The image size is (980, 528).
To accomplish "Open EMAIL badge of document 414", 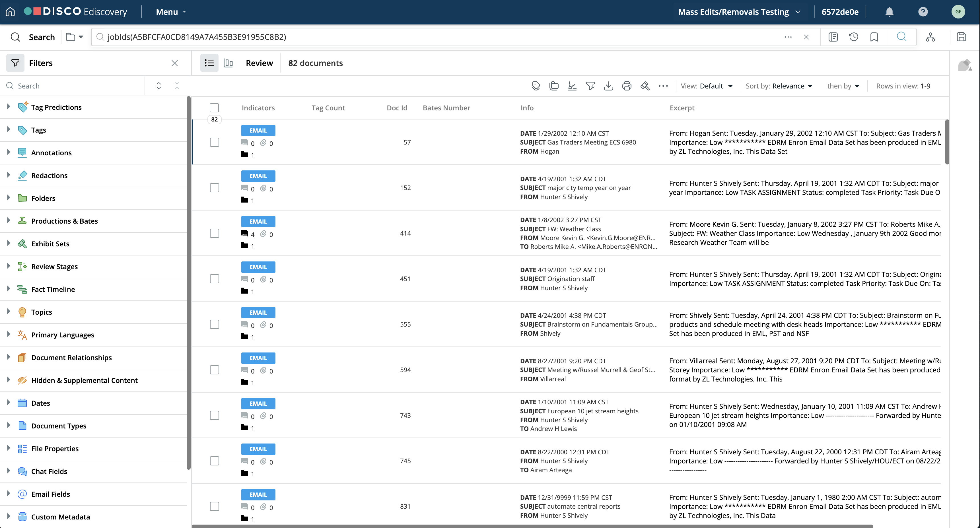I will point(258,221).
